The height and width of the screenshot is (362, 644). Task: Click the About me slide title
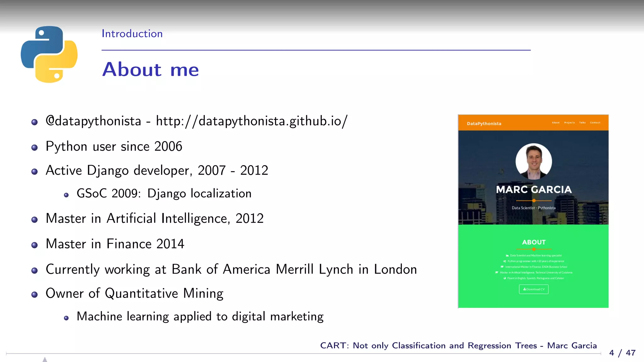(151, 69)
